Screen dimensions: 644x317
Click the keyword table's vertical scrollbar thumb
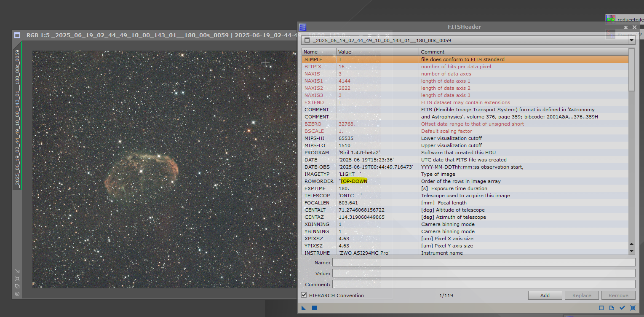coord(631,70)
